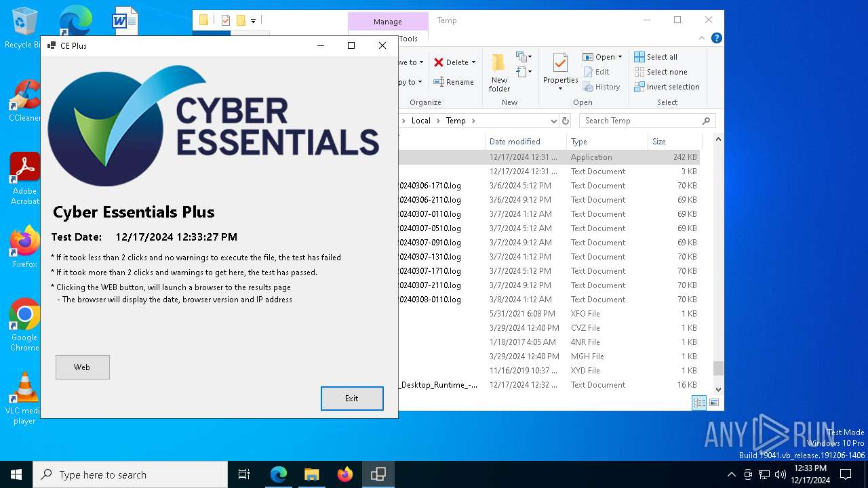Click the Search Temp input field

click(x=641, y=121)
